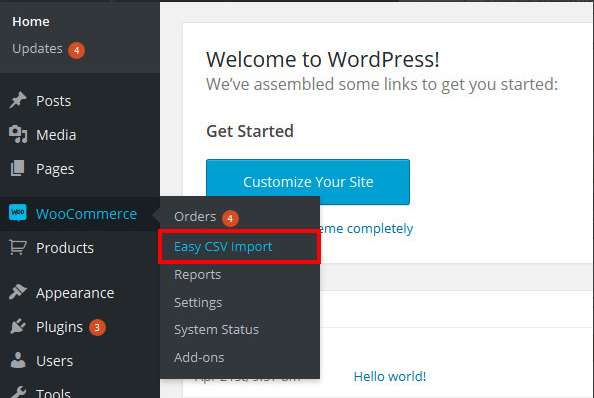Click the 'change your theme completely' link

tap(366, 229)
